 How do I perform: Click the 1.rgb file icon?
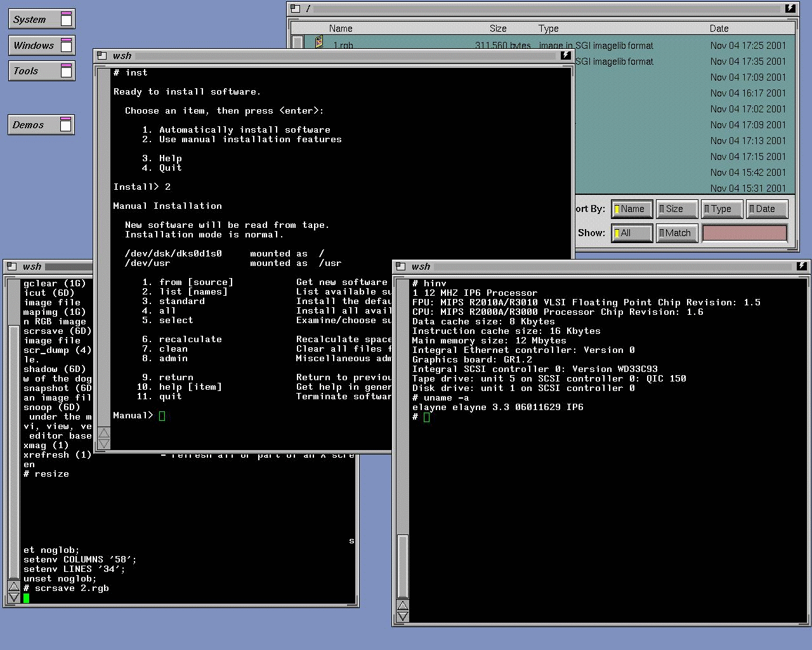pos(318,43)
